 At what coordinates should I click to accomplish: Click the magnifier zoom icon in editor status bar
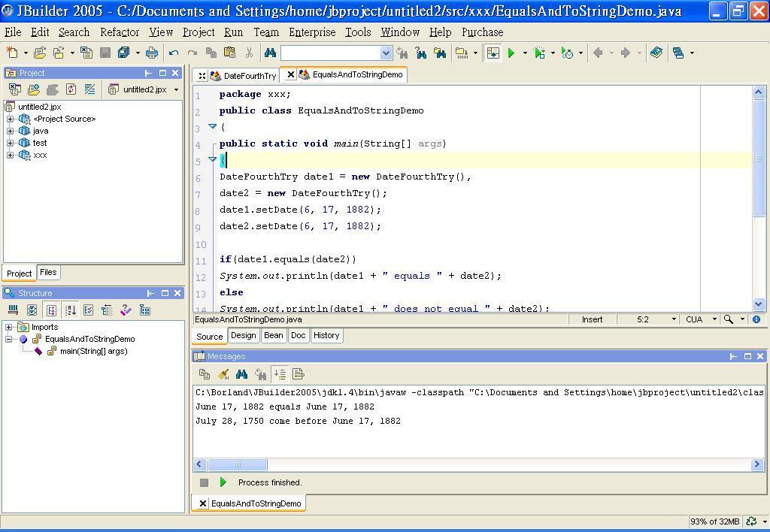[x=728, y=319]
